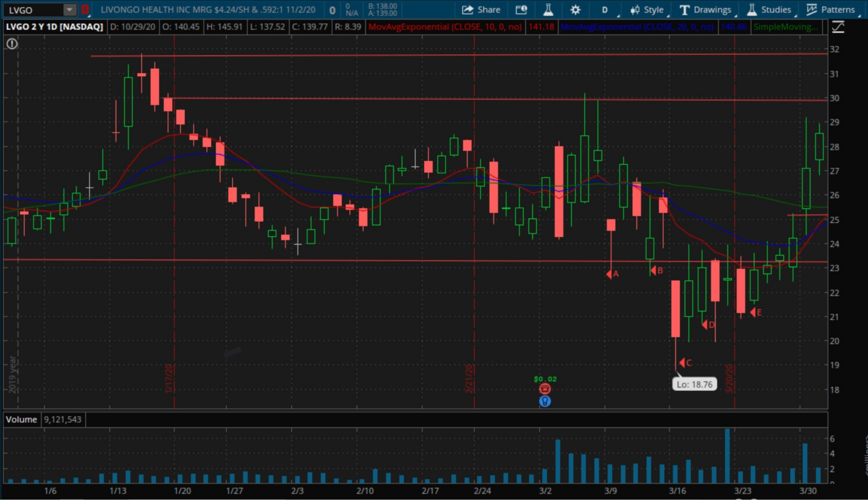
Task: Click the MovAvgExponential (CLOSE, 10) study label
Action: (445, 27)
